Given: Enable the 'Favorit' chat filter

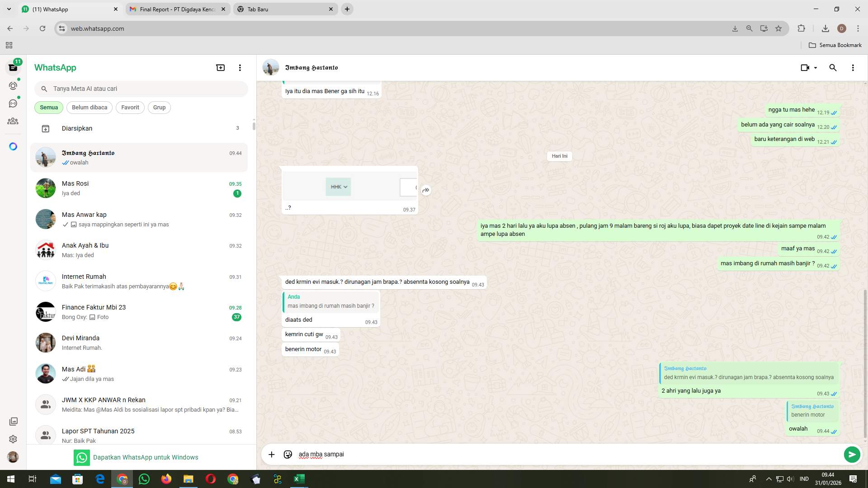Looking at the screenshot, I should point(130,107).
